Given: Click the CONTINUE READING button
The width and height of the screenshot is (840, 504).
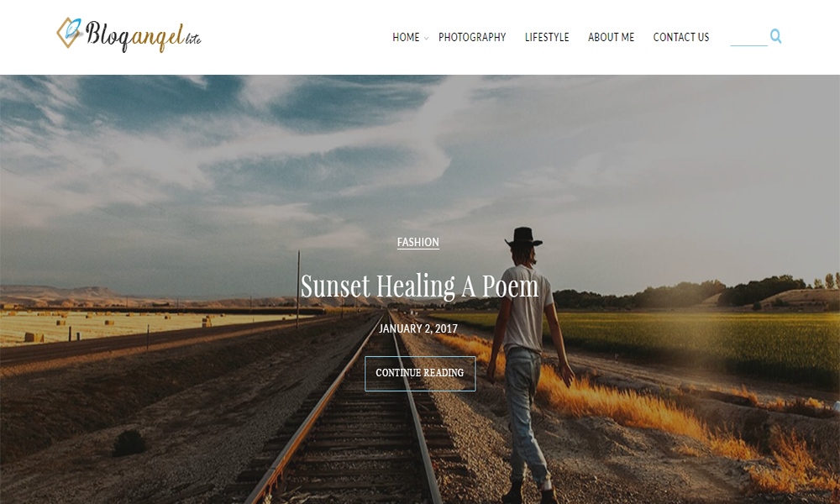Looking at the screenshot, I should click(420, 373).
